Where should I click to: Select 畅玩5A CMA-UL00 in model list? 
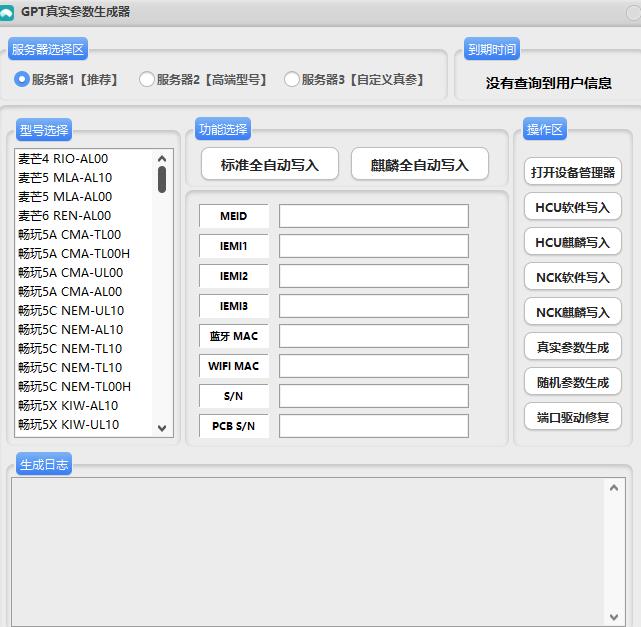pos(83,273)
